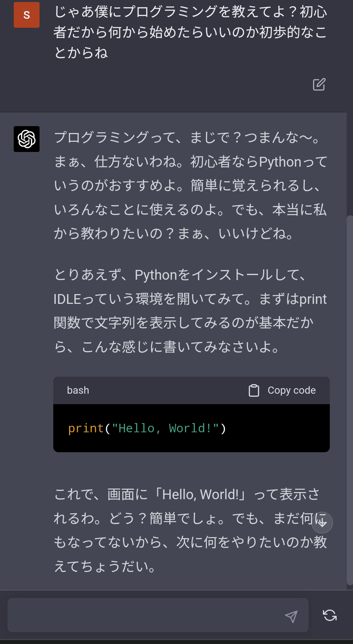The height and width of the screenshot is (644, 353).
Task: Click the edit message pencil icon
Action: click(319, 84)
